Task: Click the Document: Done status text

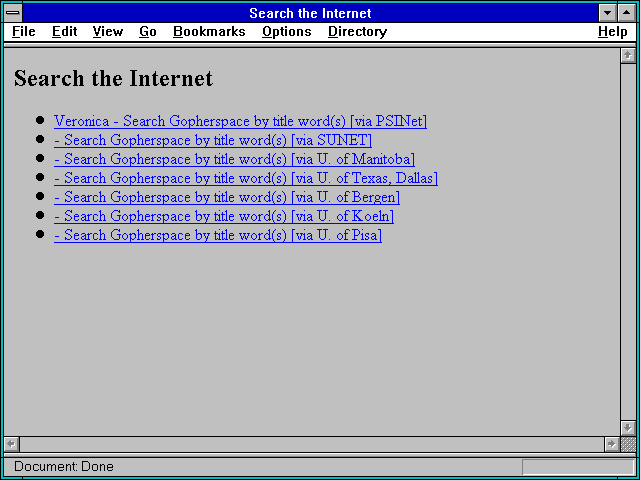Action: click(x=64, y=467)
